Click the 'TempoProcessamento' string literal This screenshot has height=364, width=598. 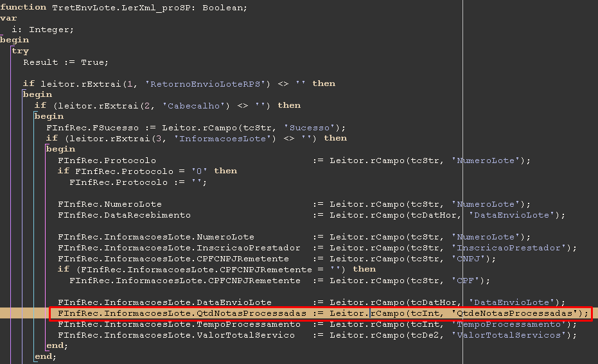[509, 324]
